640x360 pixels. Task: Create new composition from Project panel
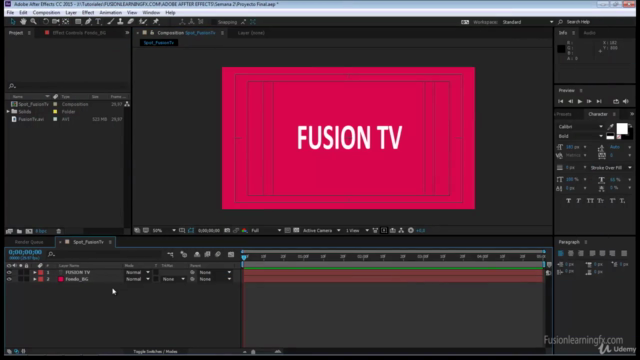click(x=29, y=231)
